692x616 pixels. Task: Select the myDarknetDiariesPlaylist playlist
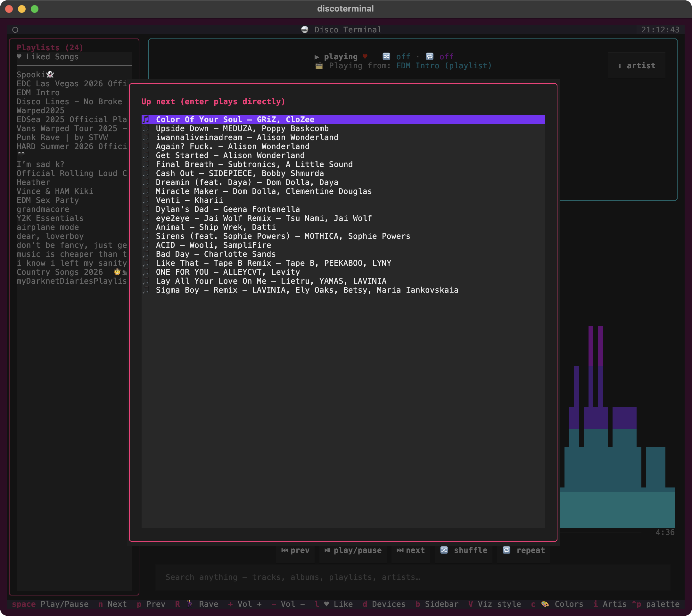74,281
